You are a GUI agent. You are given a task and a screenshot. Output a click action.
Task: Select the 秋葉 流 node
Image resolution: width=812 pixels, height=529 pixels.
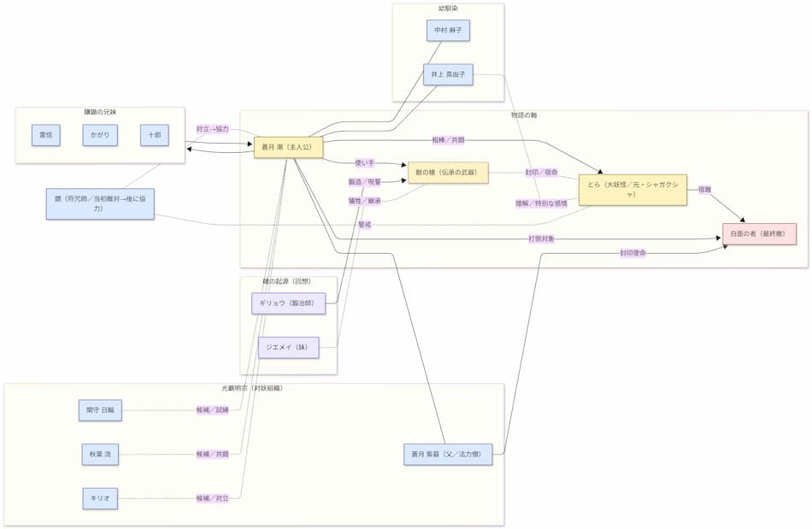[x=99, y=455]
